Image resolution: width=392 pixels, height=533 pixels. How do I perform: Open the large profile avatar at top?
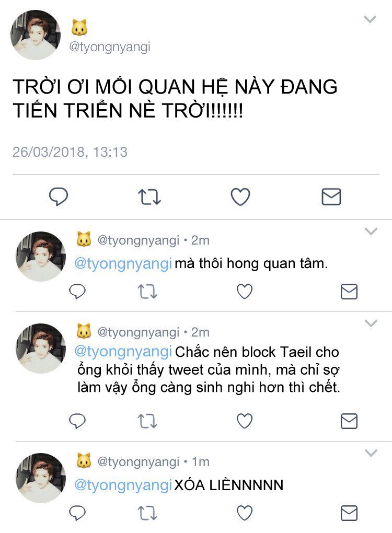tap(36, 35)
